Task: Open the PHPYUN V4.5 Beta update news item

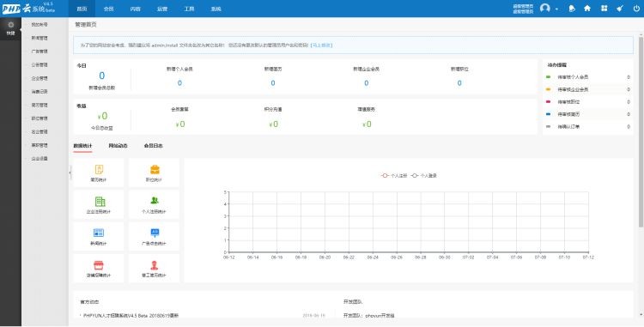Action: (x=131, y=316)
